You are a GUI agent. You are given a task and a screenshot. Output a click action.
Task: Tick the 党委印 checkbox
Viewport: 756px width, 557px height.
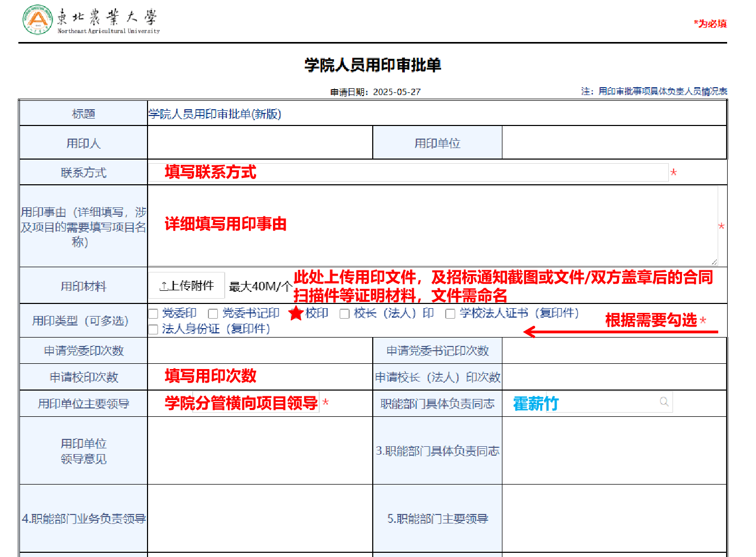153,314
